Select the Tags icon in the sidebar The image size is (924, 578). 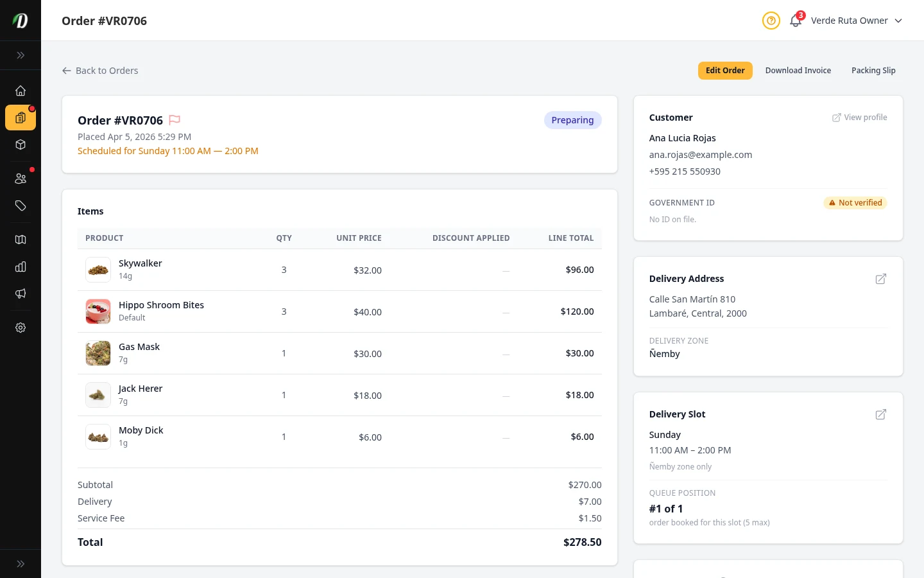pos(21,206)
